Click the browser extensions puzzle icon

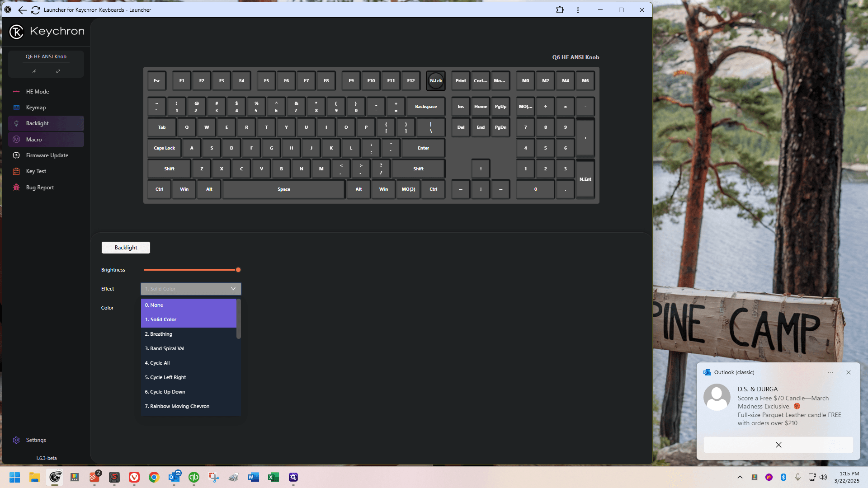pyautogui.click(x=560, y=10)
